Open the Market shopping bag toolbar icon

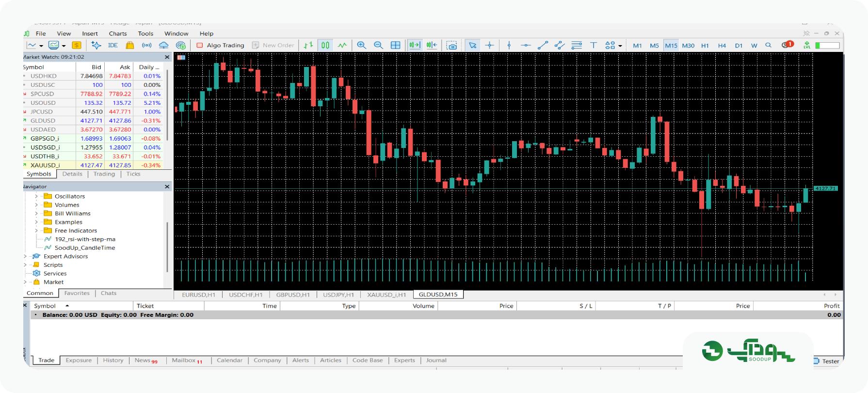(x=129, y=45)
